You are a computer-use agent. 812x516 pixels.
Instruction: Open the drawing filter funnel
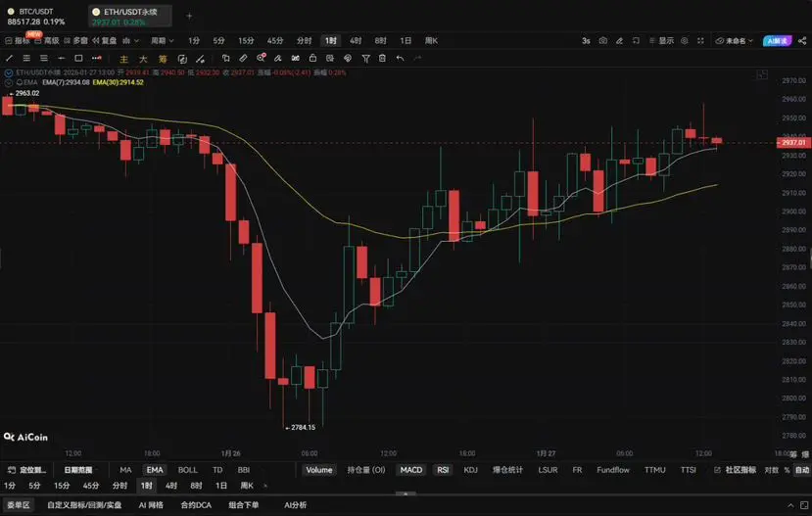pos(365,59)
